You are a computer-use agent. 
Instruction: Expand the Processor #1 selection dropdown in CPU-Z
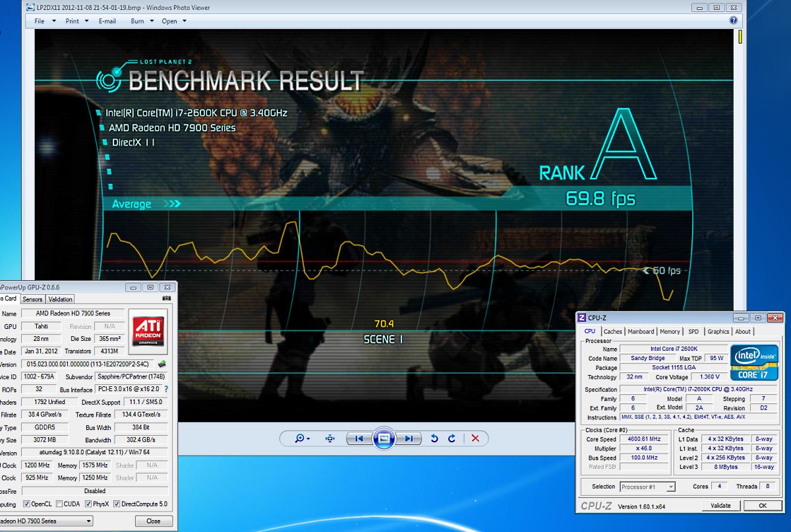(x=670, y=487)
